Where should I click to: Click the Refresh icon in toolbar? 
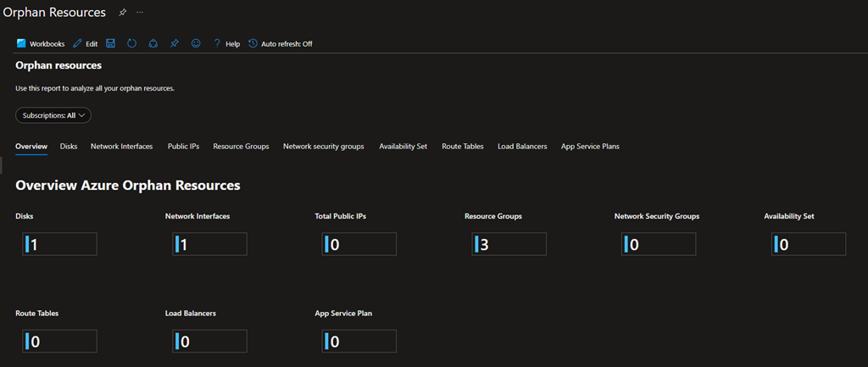click(x=132, y=43)
